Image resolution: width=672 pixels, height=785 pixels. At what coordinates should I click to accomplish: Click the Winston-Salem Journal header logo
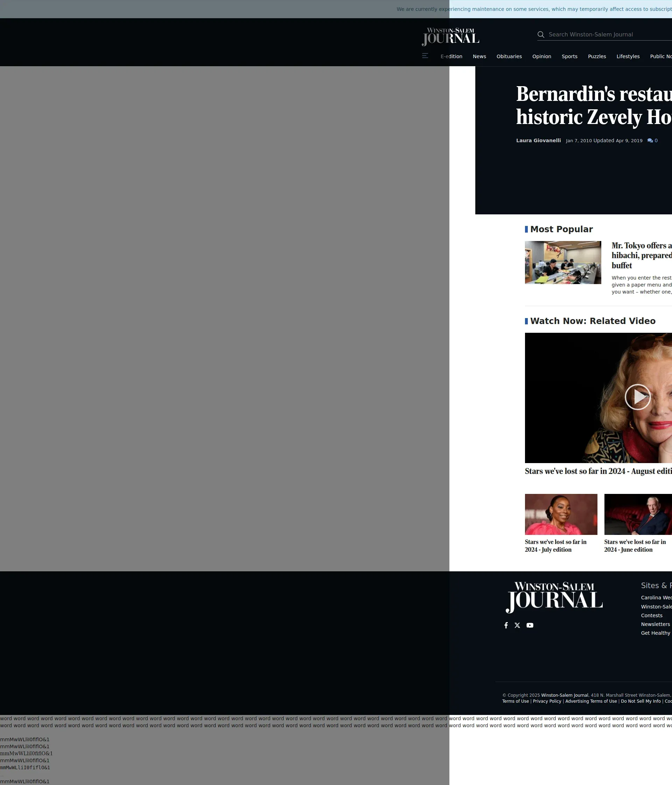(x=450, y=36)
